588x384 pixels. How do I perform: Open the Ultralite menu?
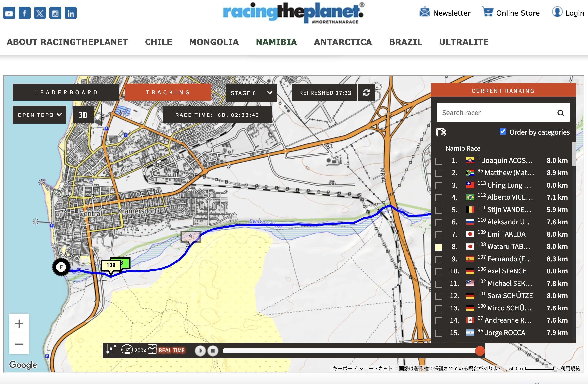click(464, 42)
